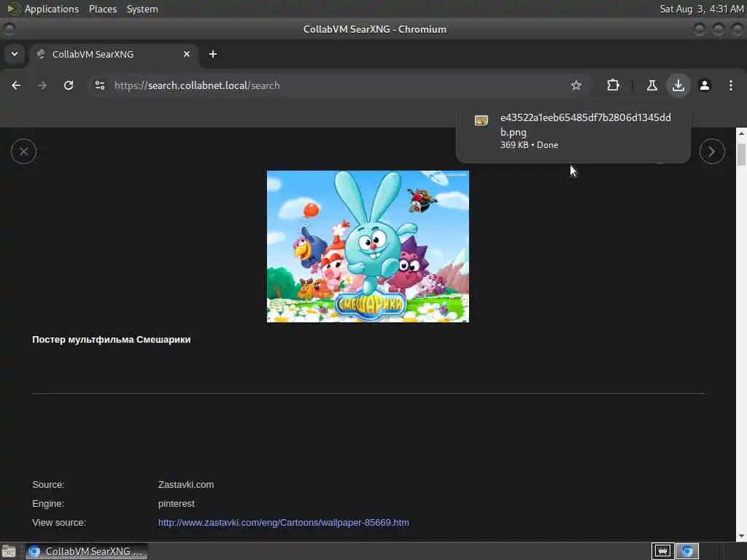Bookmark this page with the star icon

pos(576,85)
